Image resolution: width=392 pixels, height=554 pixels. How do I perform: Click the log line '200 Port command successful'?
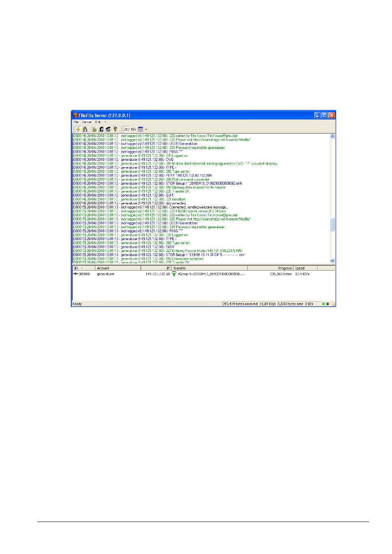(141, 179)
